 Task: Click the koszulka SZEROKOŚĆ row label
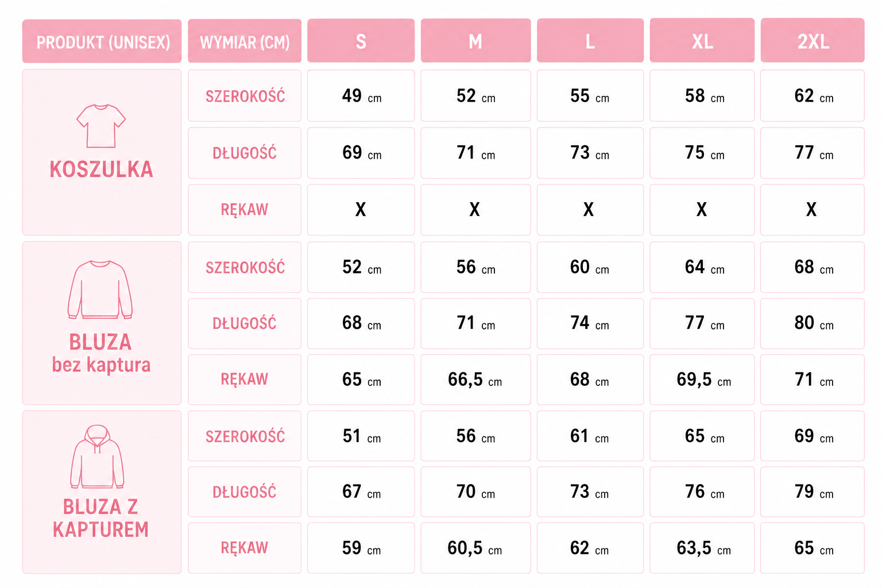[x=245, y=96]
